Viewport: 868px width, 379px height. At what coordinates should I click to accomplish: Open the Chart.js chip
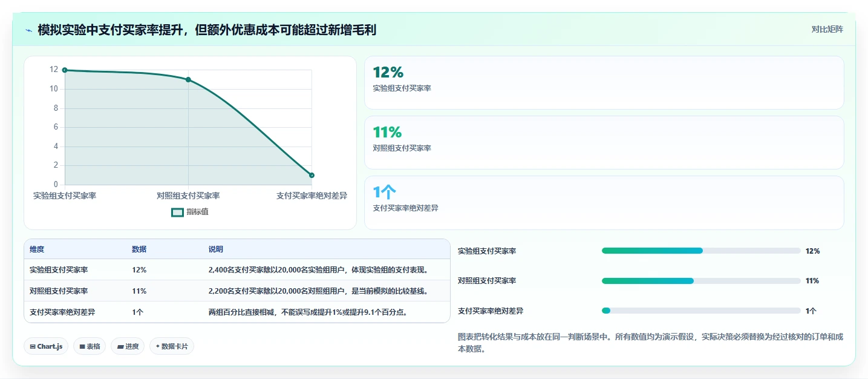coord(46,346)
